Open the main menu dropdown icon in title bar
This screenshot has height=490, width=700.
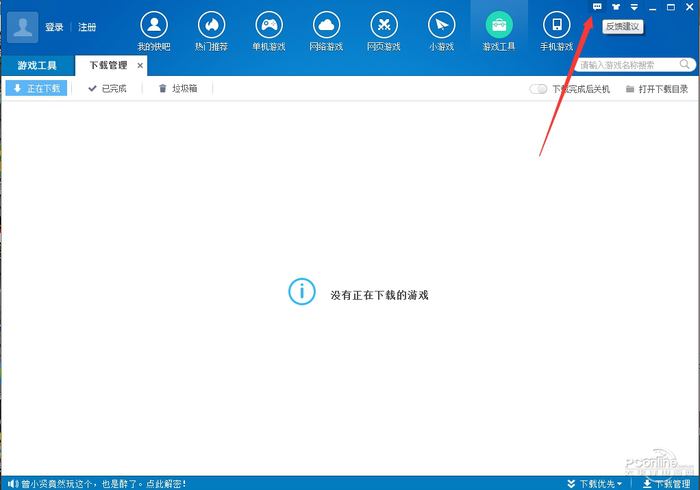coord(634,7)
